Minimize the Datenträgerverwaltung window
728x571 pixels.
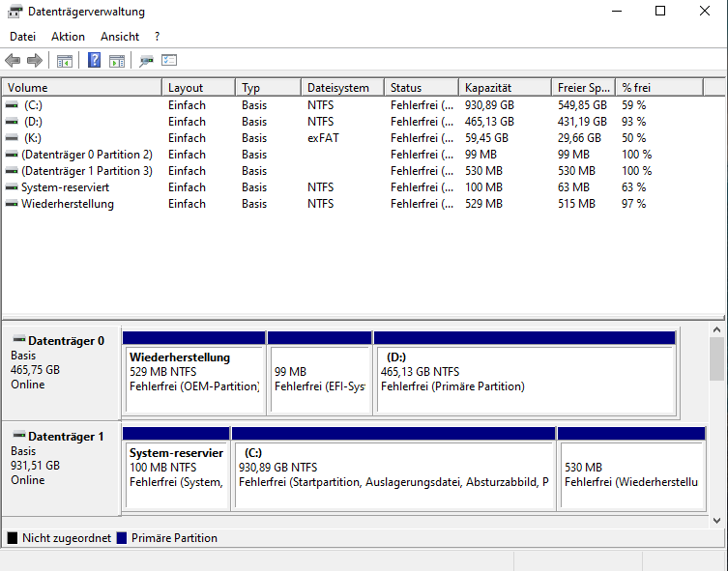click(x=617, y=12)
